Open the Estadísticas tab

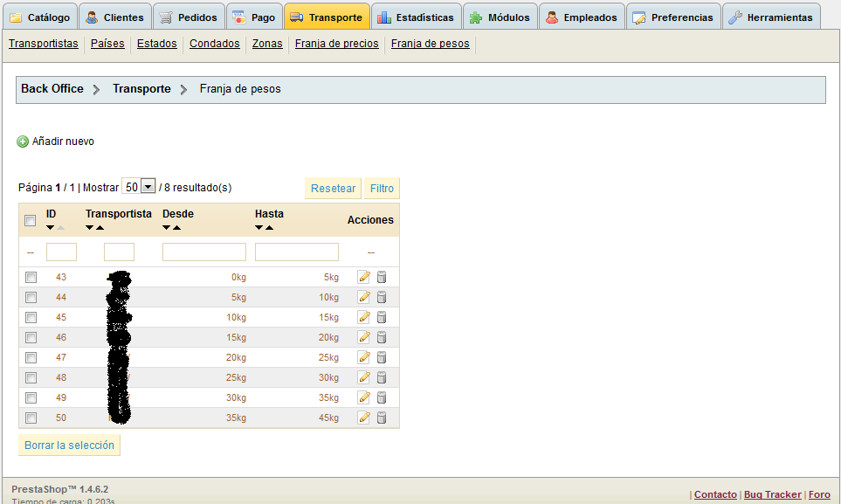pos(417,17)
